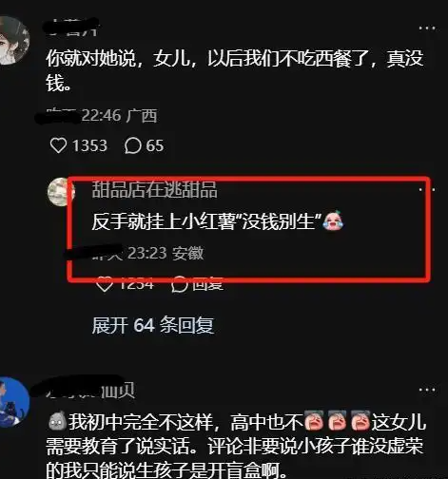448x479 pixels.
Task: Open the three-dot menu of the 甜品店在逃甜品 reply
Action: coord(427,190)
